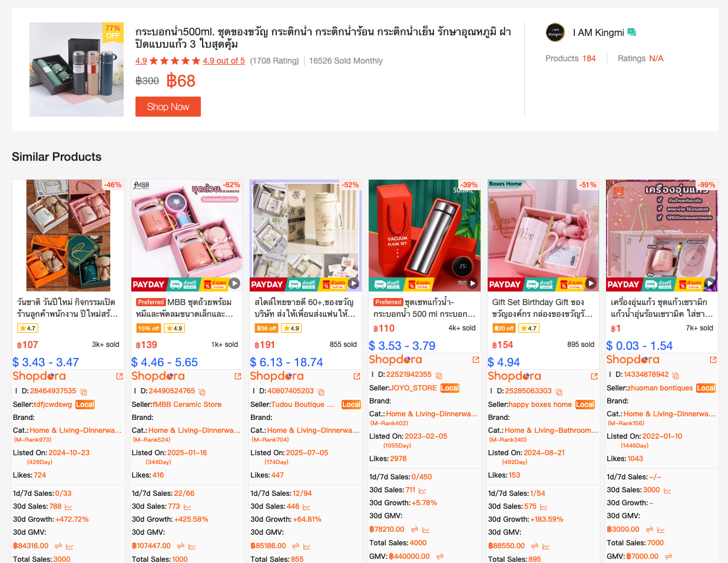Screen dimensions: 728x563
Task: Open the main thermos gift set product image
Action: 77,69
